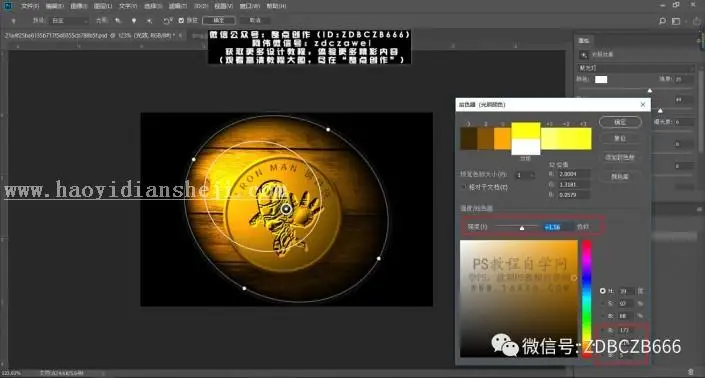
Task: Click the 曝光度 exposure value field
Action: pos(683,122)
